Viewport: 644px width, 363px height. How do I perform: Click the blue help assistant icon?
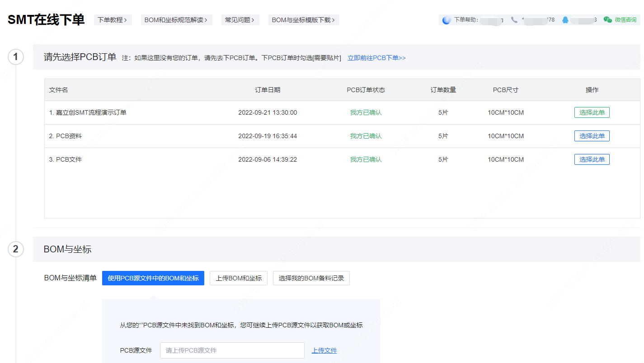coord(447,20)
